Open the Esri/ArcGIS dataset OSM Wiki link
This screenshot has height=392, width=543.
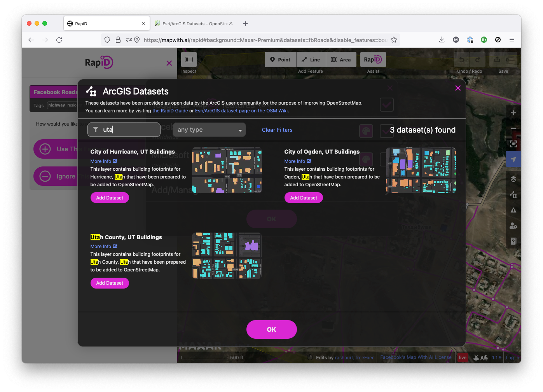(241, 111)
